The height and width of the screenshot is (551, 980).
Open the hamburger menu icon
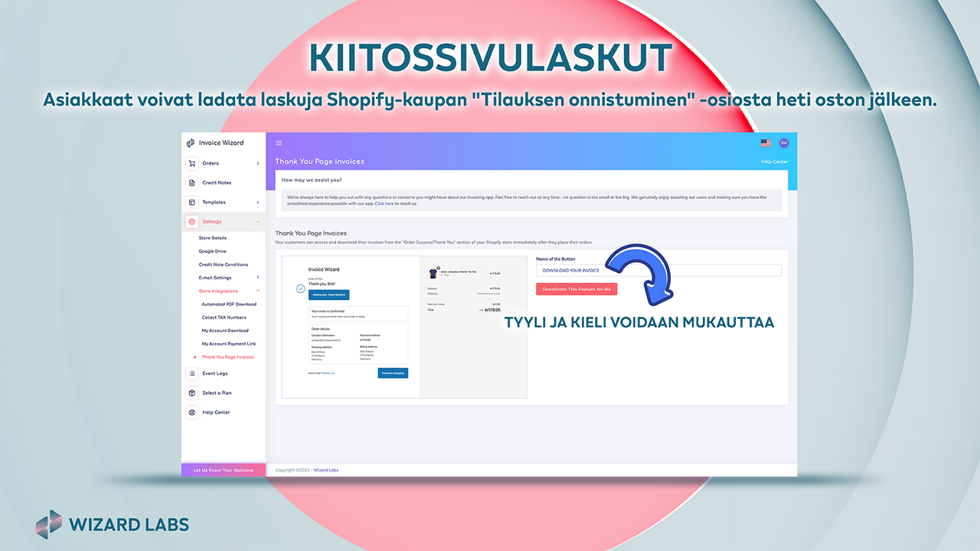[x=279, y=143]
